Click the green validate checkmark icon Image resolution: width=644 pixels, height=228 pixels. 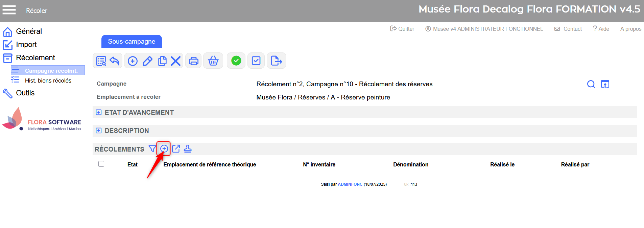[x=236, y=61]
